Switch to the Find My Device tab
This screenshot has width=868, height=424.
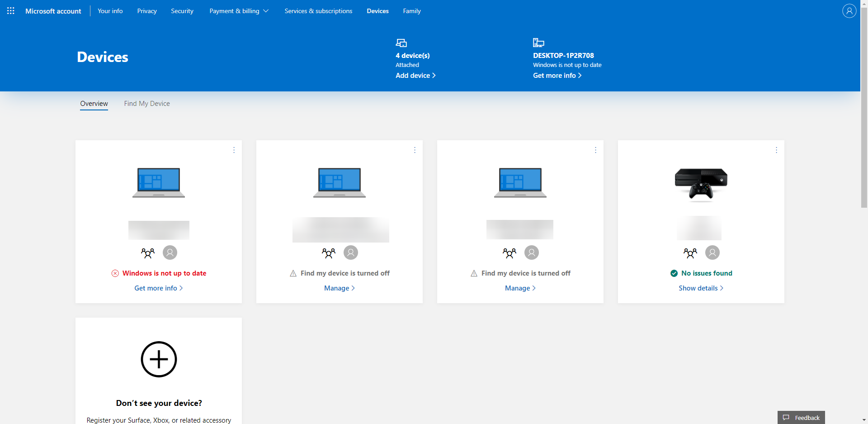[x=147, y=104]
